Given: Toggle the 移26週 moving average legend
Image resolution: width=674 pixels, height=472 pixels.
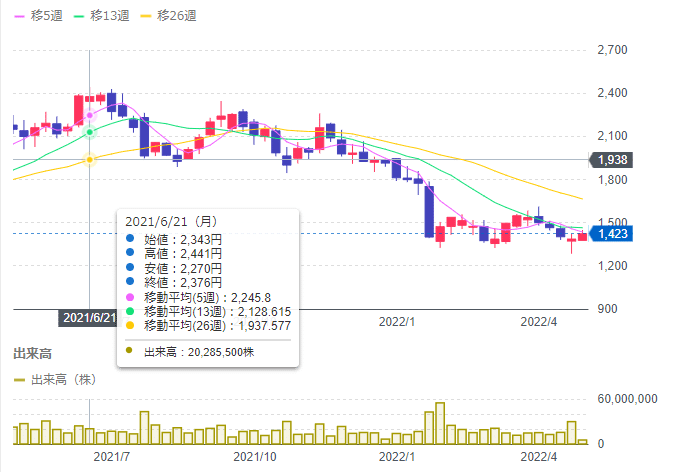Looking at the screenshot, I should [168, 16].
